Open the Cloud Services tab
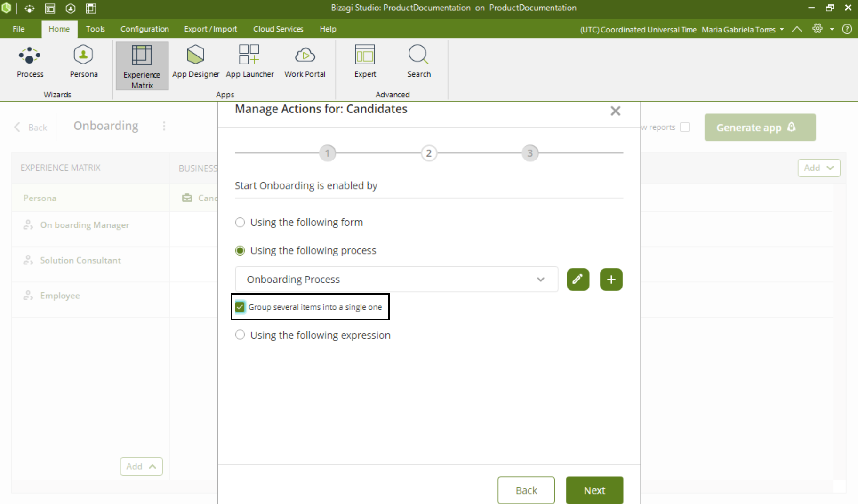This screenshot has width=858, height=504. click(x=278, y=29)
